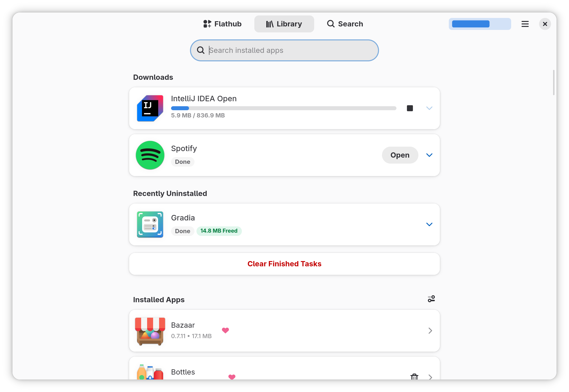Open Spotify using the Open button
Viewport: 569px width, 392px height.
click(x=400, y=155)
